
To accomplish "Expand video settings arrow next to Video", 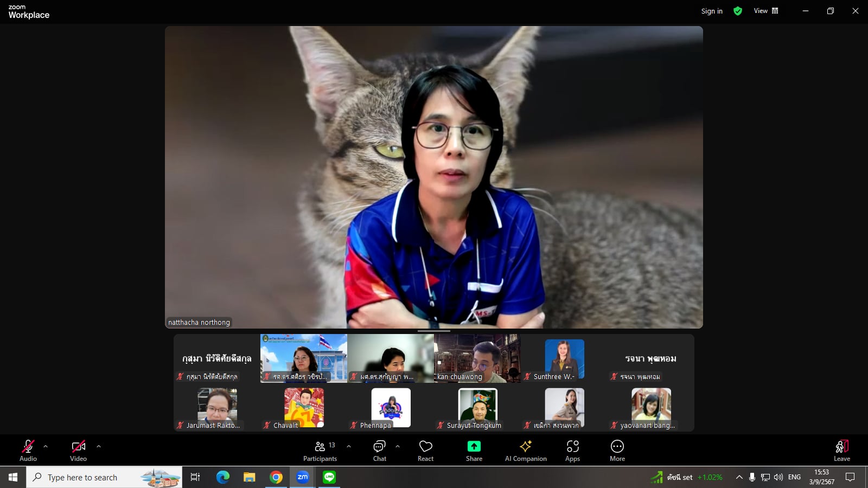I will coord(99,446).
